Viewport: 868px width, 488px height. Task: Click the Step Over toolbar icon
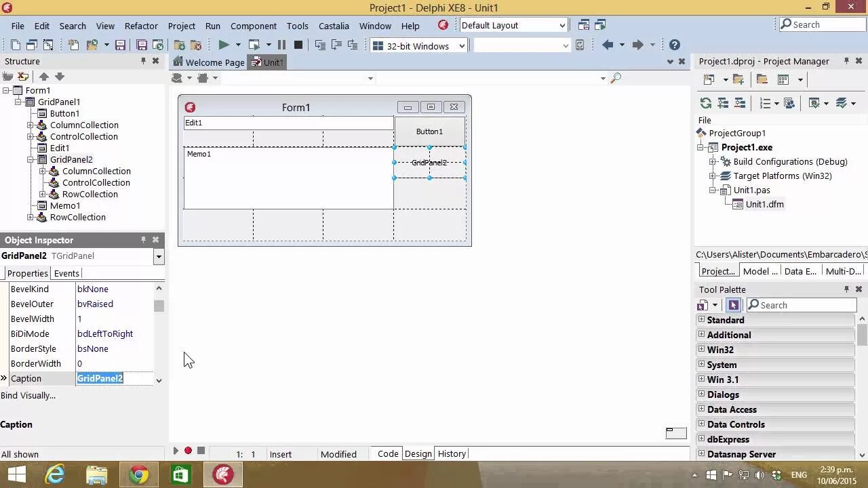coord(336,45)
